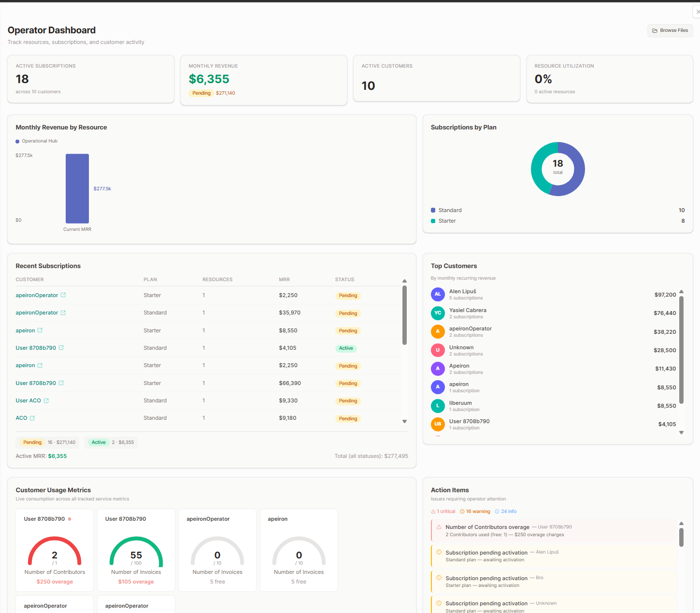The image size is (700, 613).
Task: Click the orange A avatar for apeironOperator in Top Customers
Action: 438,331
